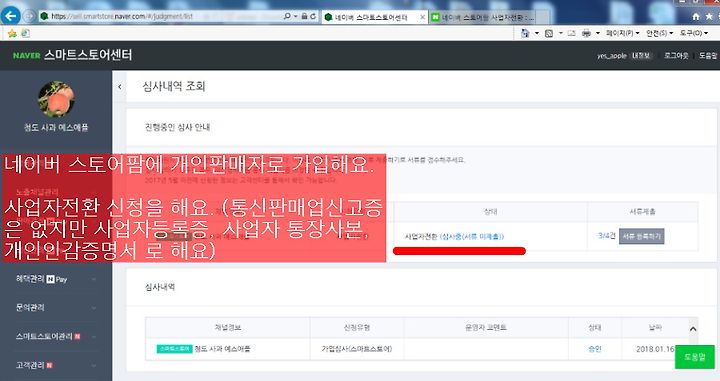
Task: Click the 서류제출 column header
Action: click(x=642, y=212)
